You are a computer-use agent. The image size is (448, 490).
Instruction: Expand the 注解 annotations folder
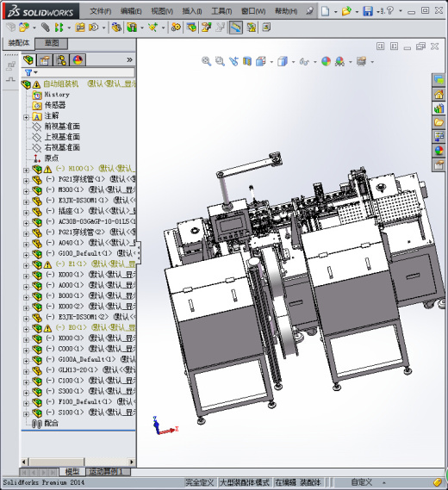coord(26,117)
